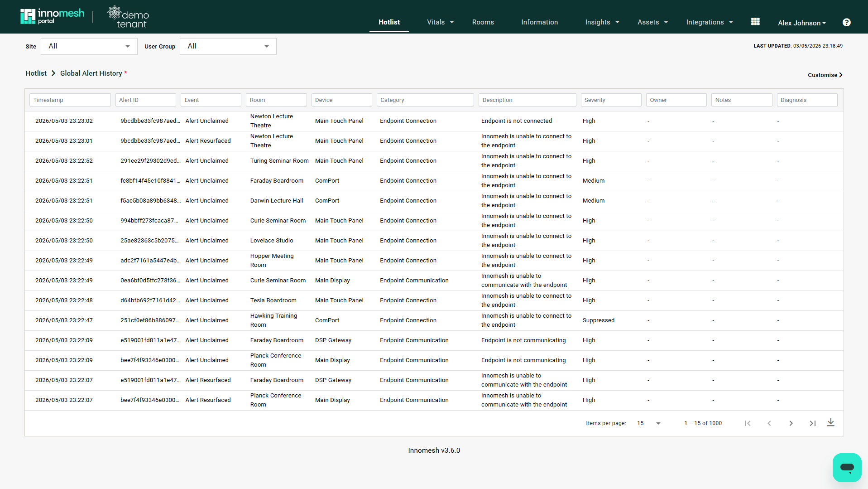The height and width of the screenshot is (489, 868).
Task: Open the help question mark icon
Action: (x=846, y=22)
